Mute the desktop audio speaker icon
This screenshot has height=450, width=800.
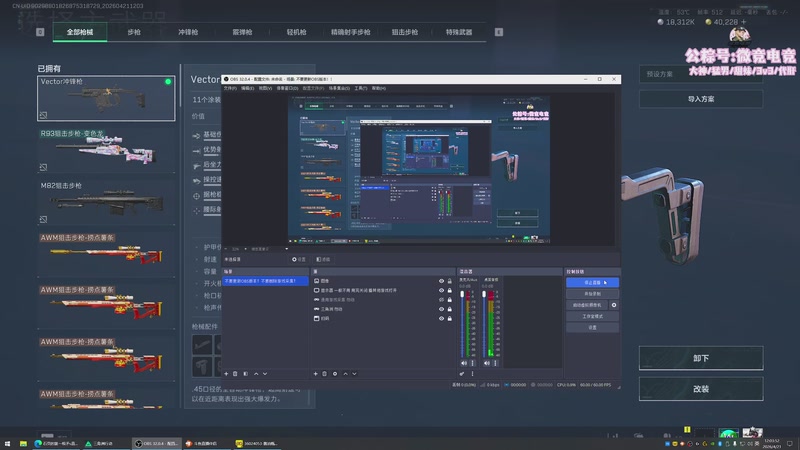487,363
